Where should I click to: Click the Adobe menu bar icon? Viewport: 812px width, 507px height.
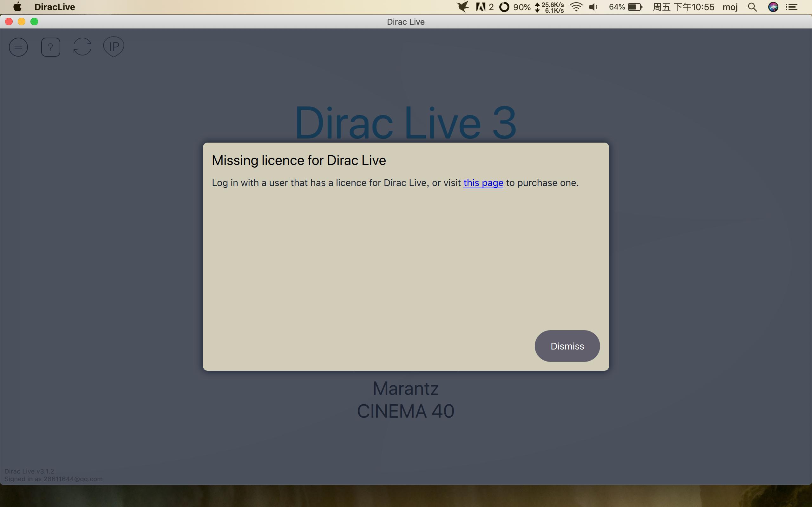point(481,7)
